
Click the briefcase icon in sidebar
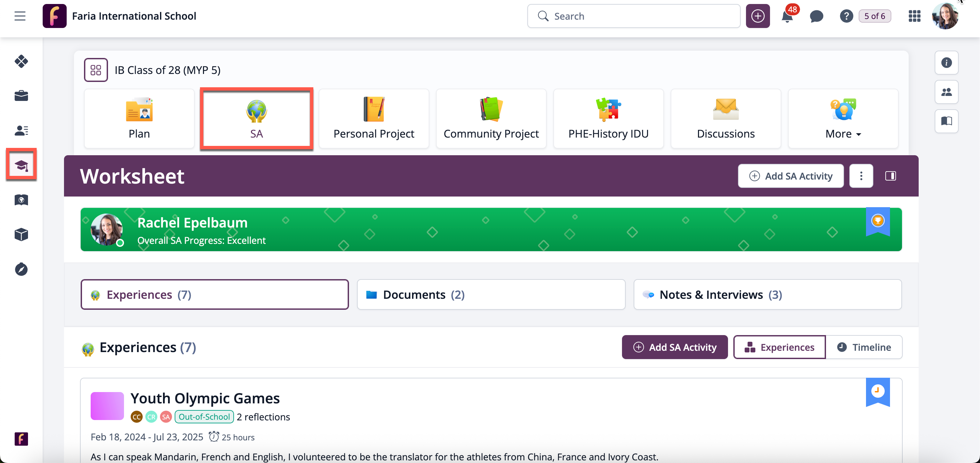(21, 96)
